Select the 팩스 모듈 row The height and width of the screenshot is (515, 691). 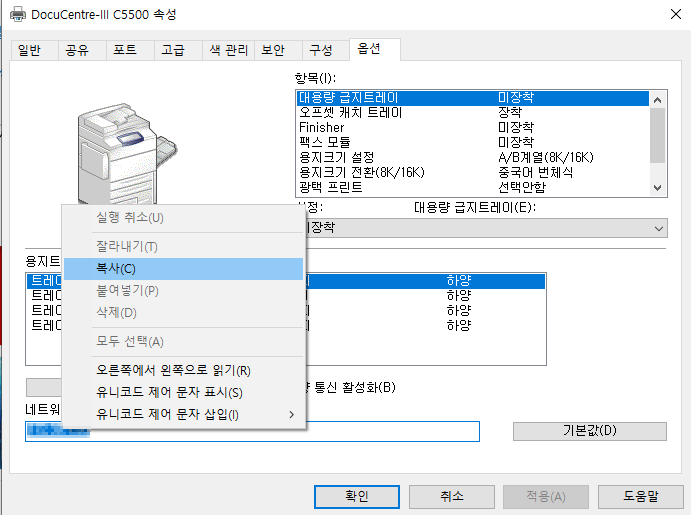473,143
